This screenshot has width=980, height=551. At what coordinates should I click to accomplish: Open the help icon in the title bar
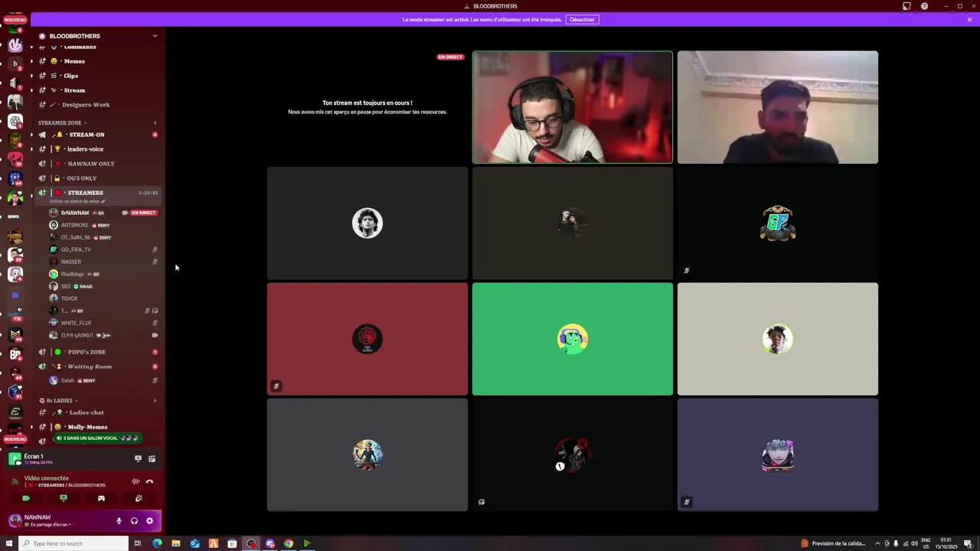(924, 6)
